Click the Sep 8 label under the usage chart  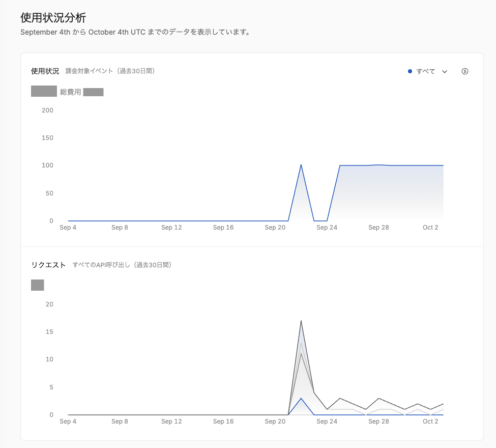(x=120, y=228)
